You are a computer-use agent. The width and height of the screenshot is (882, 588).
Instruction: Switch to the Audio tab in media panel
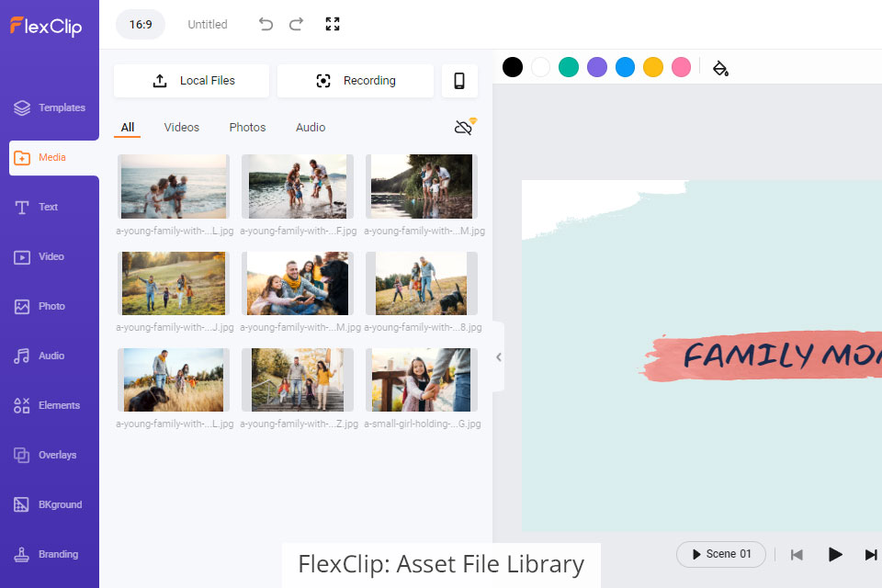click(x=311, y=127)
